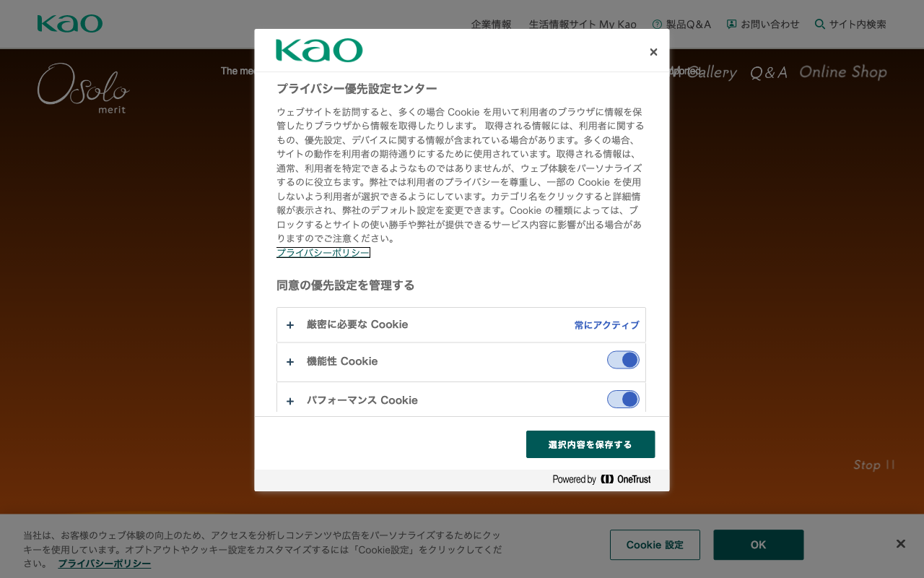Screen dimensions: 924x578
Task: Click the contact icon next to お問い合わせ
Action: pos(732,24)
